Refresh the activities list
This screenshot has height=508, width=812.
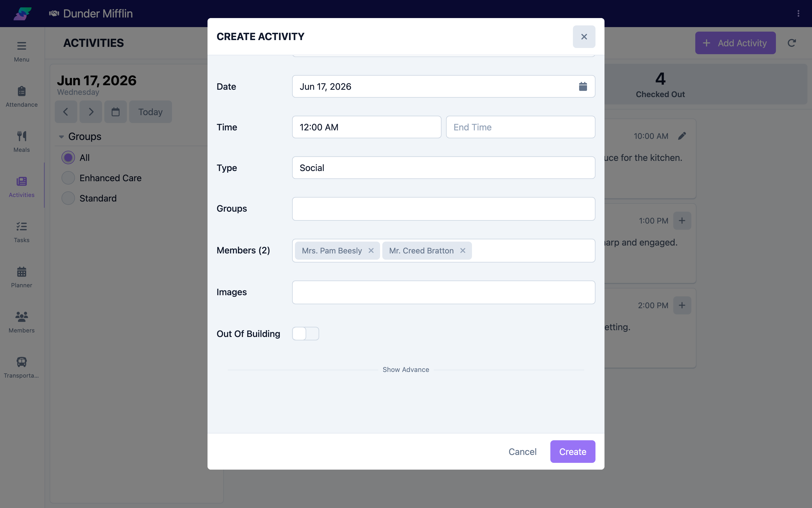(791, 43)
